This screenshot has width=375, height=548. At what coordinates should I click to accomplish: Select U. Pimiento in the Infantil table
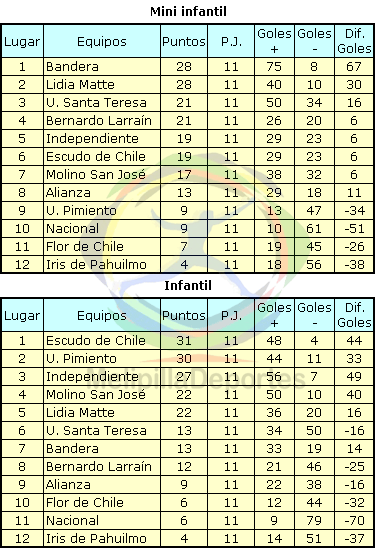point(81,359)
